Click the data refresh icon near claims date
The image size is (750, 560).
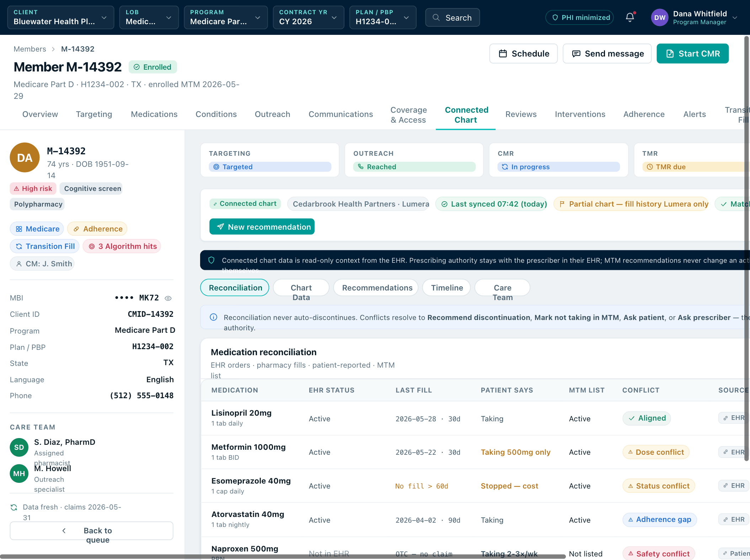(x=14, y=507)
